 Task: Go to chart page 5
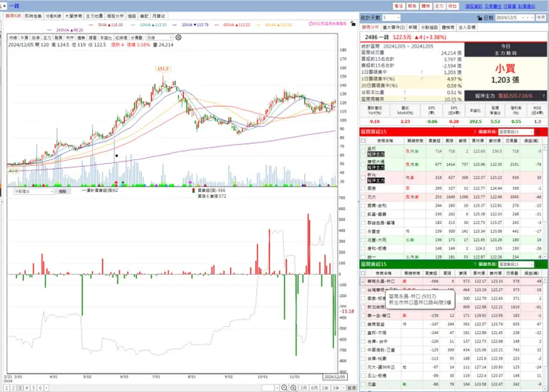33,388
